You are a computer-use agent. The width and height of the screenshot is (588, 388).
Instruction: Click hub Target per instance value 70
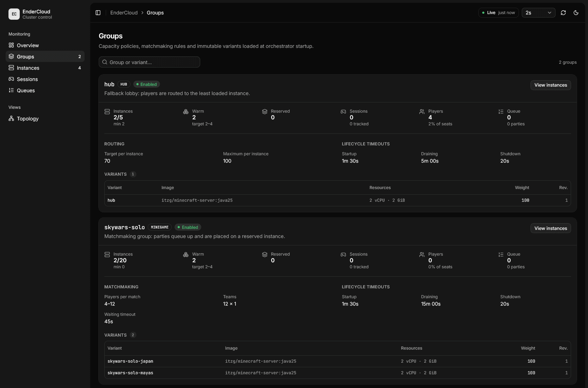click(x=107, y=161)
